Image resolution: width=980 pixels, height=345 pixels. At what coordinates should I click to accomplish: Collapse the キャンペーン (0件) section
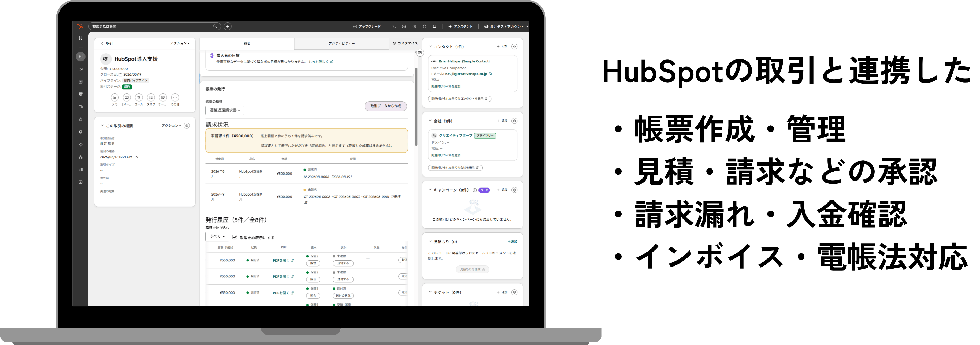(x=430, y=190)
